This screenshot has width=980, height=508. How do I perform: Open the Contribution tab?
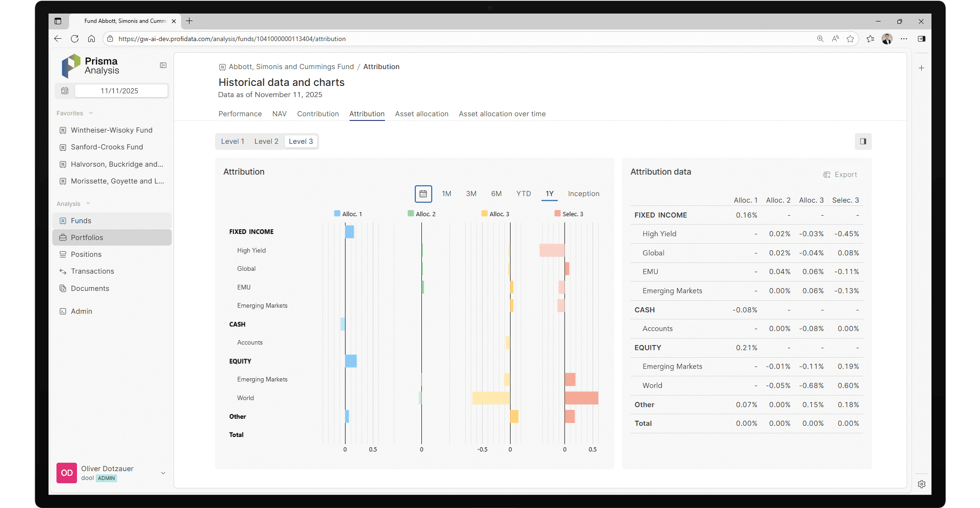click(318, 113)
